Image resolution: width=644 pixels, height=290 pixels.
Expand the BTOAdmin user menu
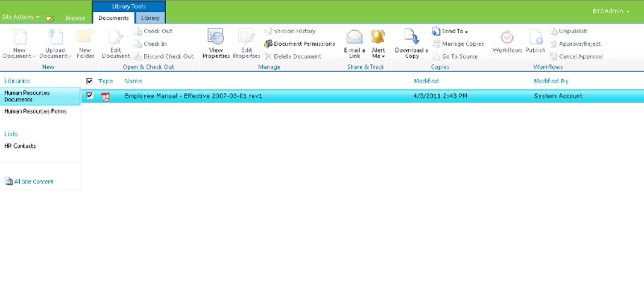click(611, 11)
